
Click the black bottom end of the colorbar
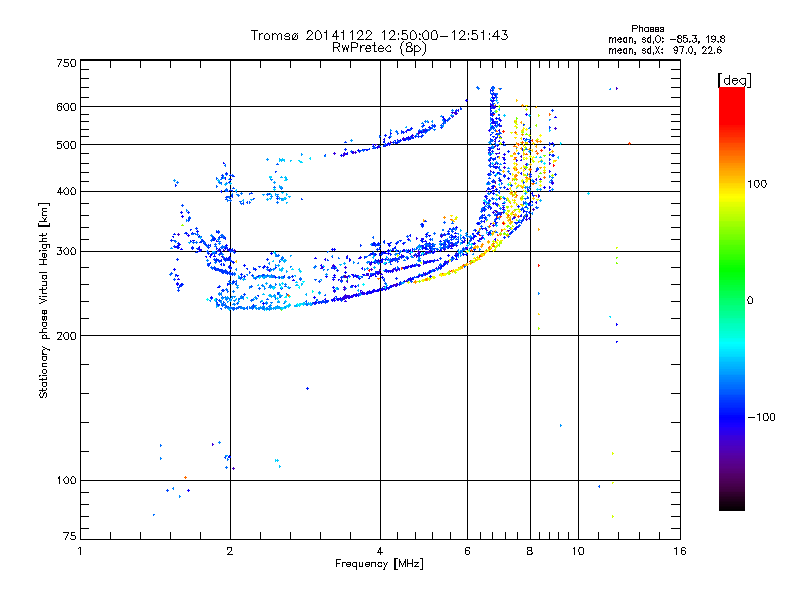click(732, 503)
